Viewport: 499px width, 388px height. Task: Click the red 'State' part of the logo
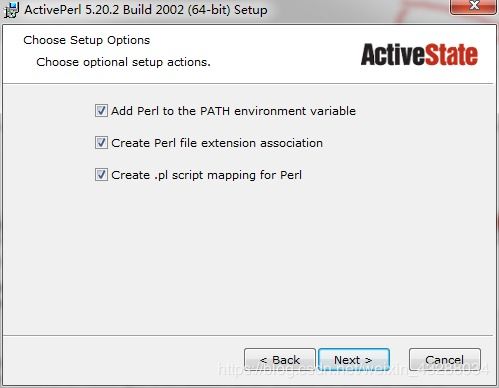pos(451,54)
